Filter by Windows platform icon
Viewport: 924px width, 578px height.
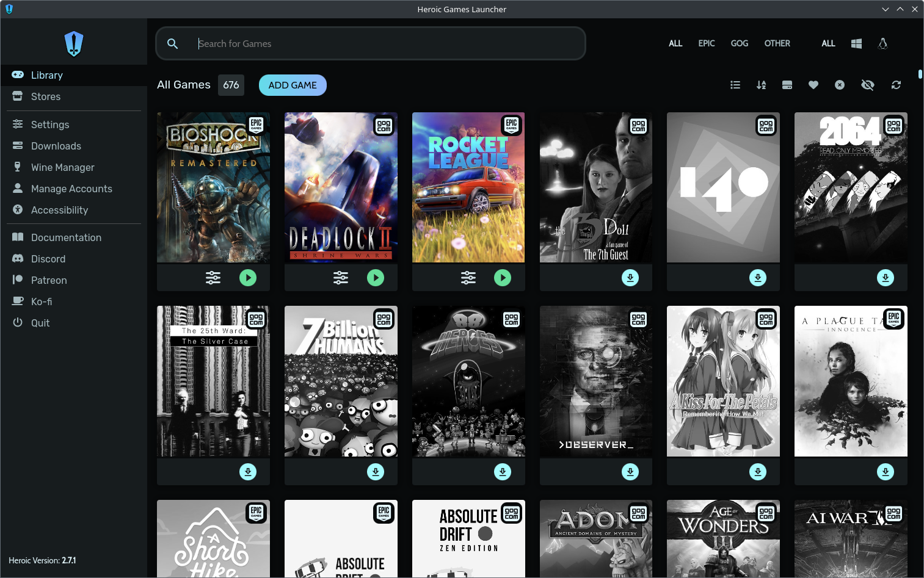856,43
